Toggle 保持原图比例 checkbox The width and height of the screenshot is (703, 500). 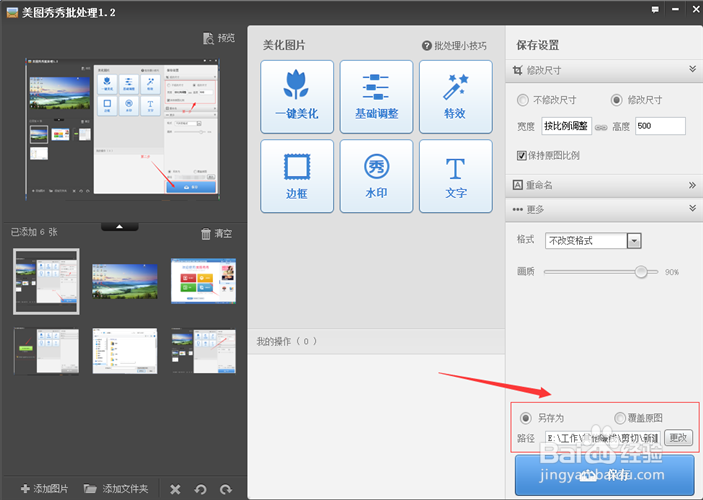tap(521, 156)
